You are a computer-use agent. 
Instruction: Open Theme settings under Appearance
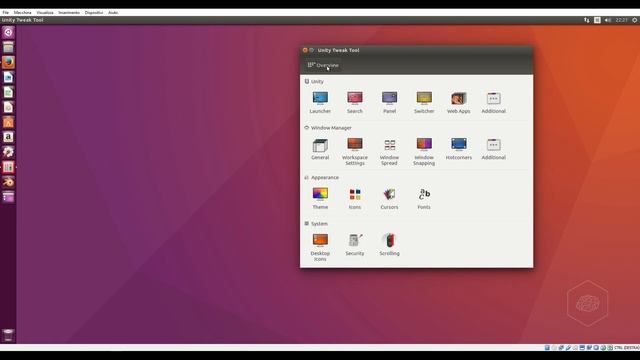click(320, 198)
